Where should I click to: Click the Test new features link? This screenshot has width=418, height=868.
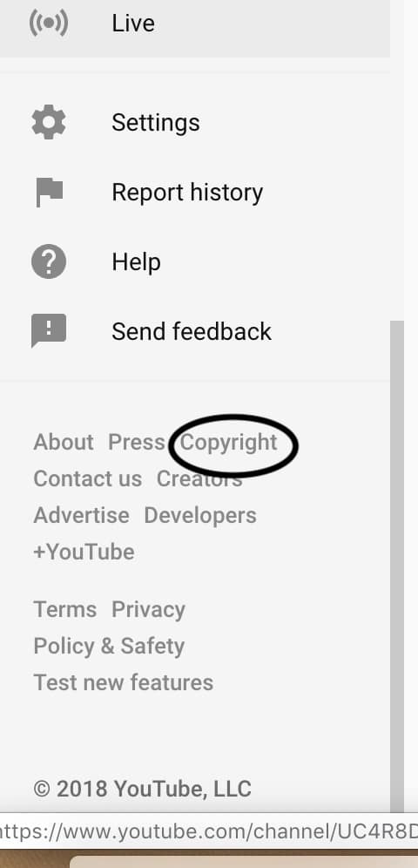(x=124, y=682)
